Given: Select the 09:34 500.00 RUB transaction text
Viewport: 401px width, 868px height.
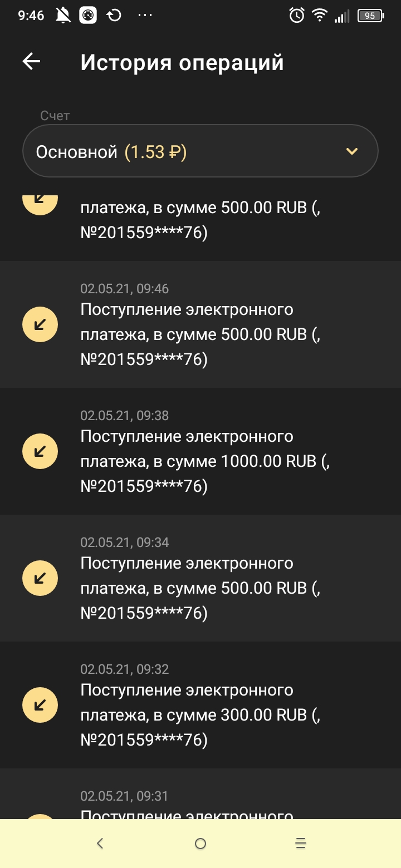Looking at the screenshot, I should pyautogui.click(x=200, y=588).
